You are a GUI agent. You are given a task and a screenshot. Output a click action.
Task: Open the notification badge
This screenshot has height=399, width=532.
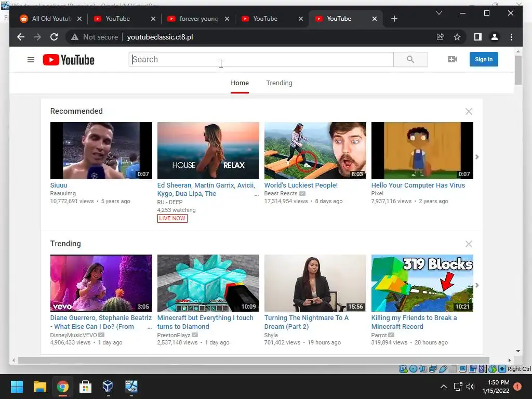pos(517,387)
